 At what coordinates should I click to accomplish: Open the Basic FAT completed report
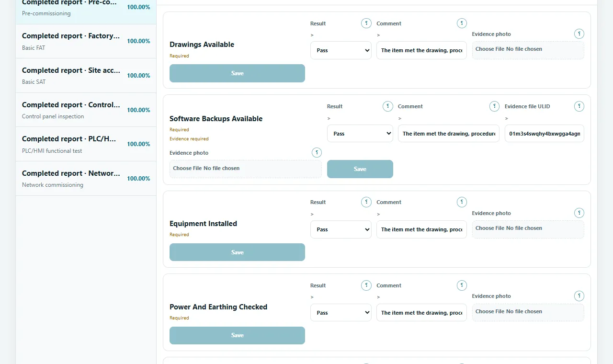pos(86,41)
